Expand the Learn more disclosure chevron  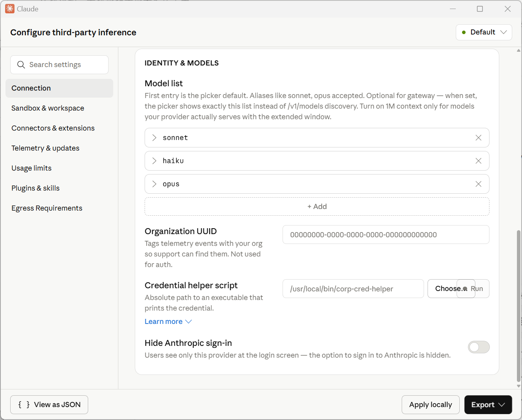188,322
